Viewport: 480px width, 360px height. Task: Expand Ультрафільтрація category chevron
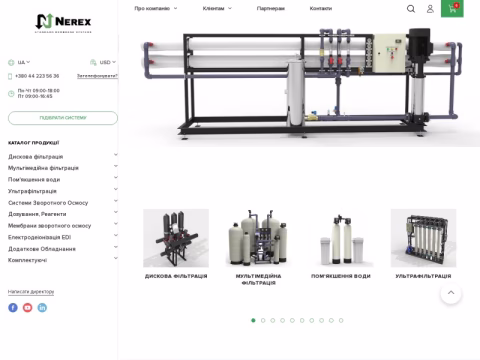[116, 189]
